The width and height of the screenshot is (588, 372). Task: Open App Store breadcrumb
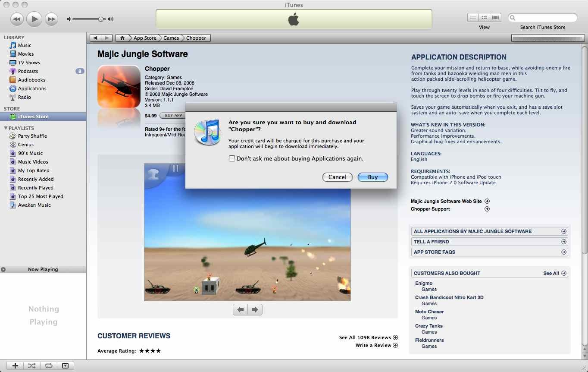145,38
